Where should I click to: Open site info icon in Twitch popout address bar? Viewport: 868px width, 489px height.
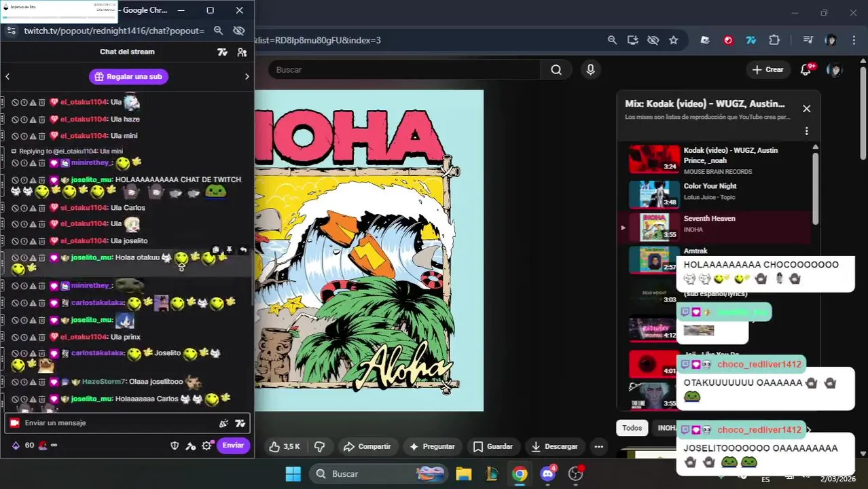click(12, 31)
